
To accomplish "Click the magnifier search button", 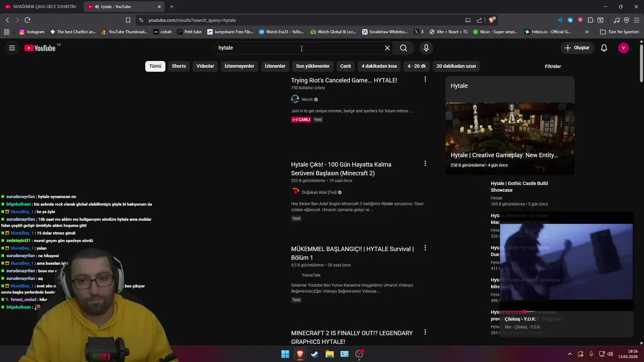I will [404, 48].
